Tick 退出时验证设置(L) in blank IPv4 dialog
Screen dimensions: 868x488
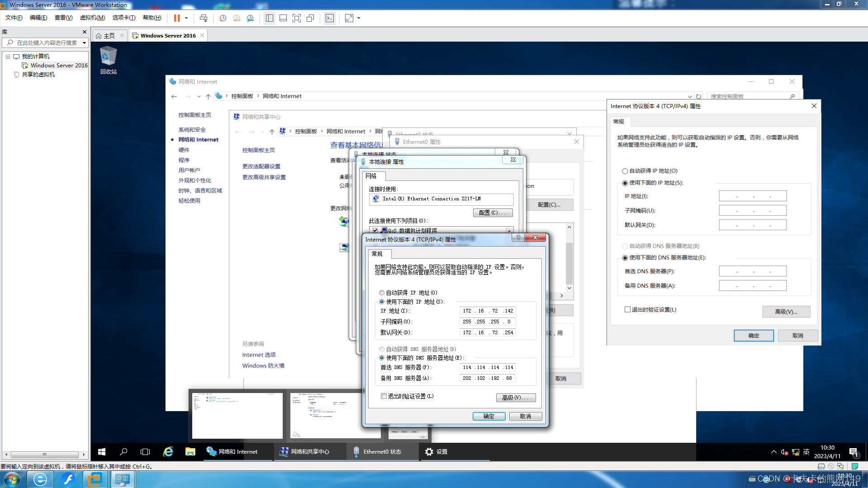(627, 310)
